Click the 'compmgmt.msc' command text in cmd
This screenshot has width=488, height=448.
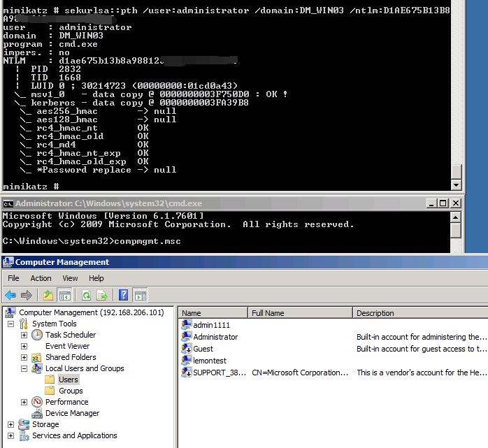coord(148,241)
